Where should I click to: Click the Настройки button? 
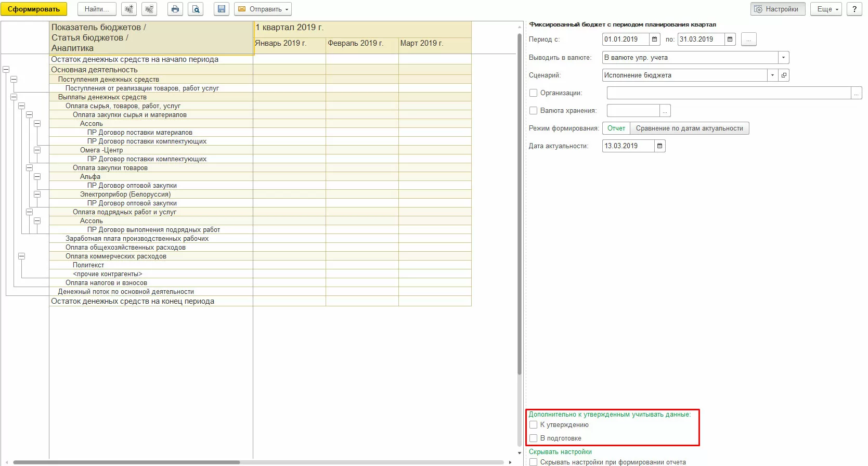pyautogui.click(x=777, y=9)
